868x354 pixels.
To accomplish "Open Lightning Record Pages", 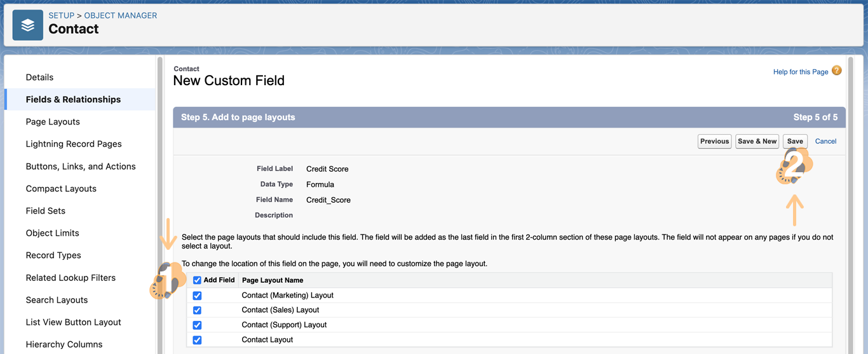I will pyautogui.click(x=74, y=144).
